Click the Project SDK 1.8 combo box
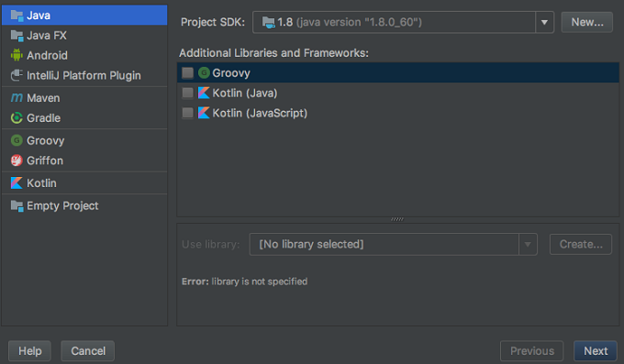Image resolution: width=624 pixels, height=364 pixels. click(403, 22)
